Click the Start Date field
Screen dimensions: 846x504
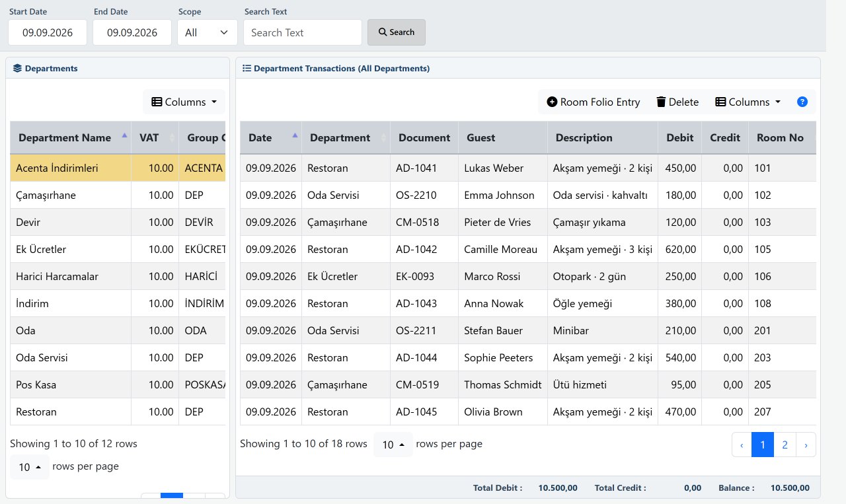pyautogui.click(x=48, y=32)
